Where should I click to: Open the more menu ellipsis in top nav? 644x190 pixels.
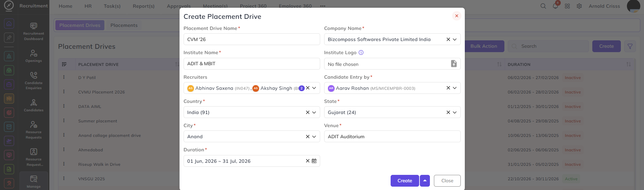click(323, 6)
